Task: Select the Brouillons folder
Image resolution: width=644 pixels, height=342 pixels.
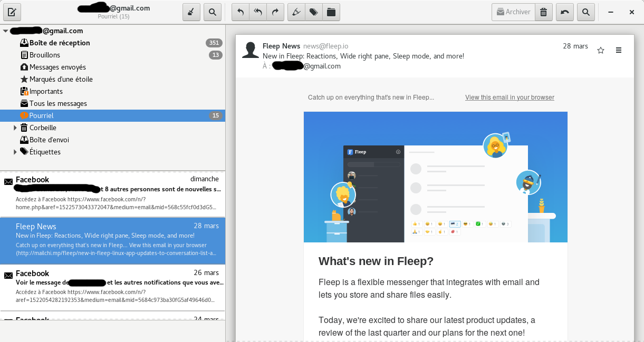Action: click(112, 55)
